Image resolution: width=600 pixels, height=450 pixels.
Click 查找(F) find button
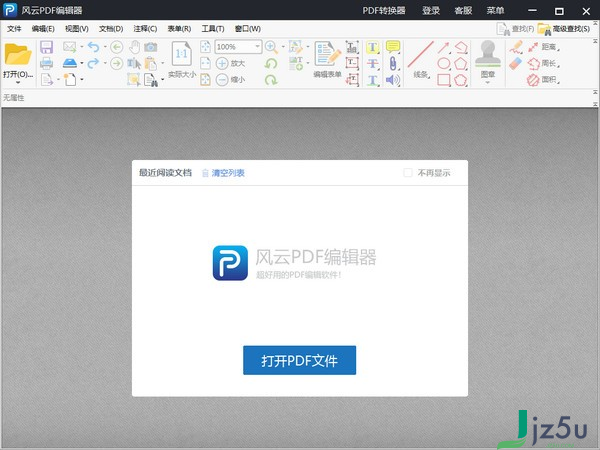pyautogui.click(x=515, y=29)
